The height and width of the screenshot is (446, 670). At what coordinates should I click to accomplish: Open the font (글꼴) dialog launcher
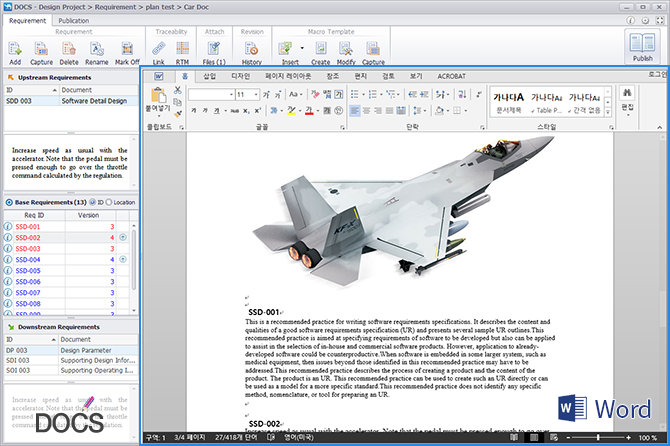tap(342, 127)
